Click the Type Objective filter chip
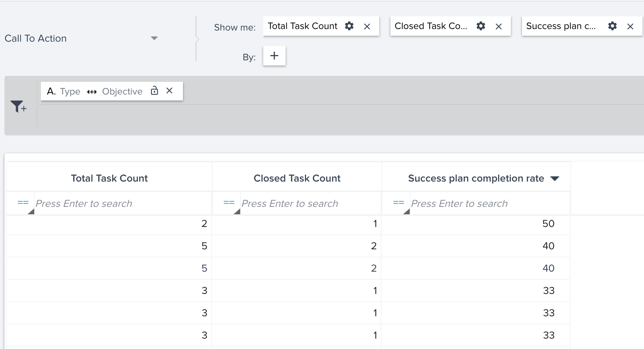 point(112,91)
